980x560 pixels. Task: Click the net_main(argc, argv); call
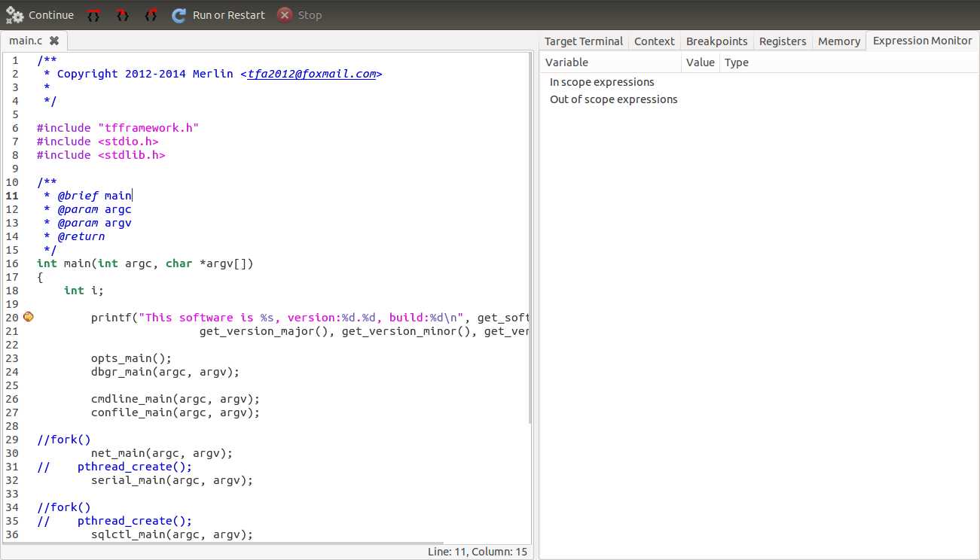tap(162, 453)
